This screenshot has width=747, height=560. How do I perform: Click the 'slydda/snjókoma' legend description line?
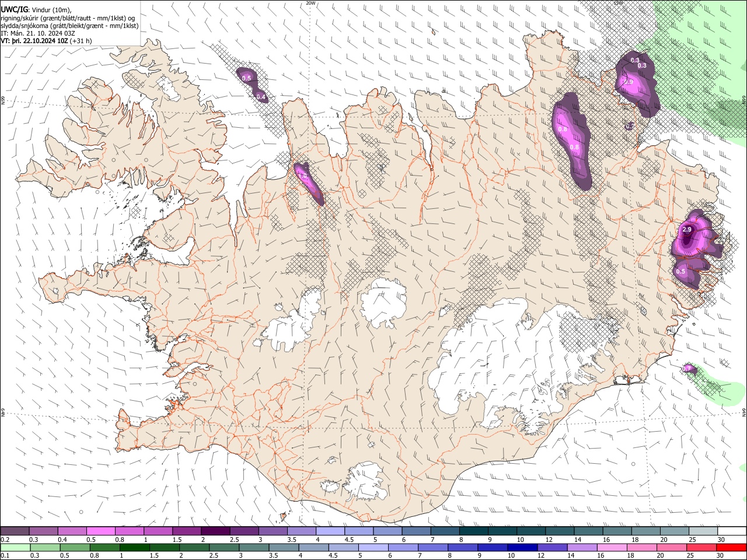click(69, 26)
